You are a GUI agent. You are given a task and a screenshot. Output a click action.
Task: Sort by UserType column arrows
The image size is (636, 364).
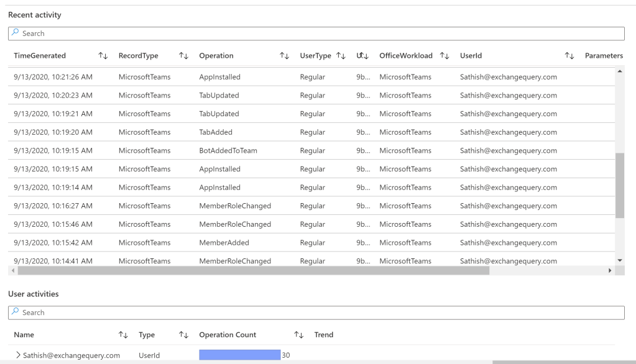pyautogui.click(x=341, y=56)
